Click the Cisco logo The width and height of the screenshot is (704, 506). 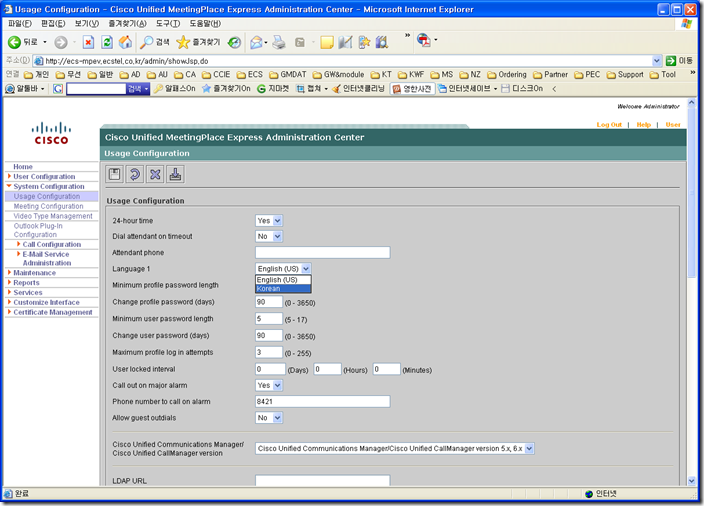tap(51, 133)
